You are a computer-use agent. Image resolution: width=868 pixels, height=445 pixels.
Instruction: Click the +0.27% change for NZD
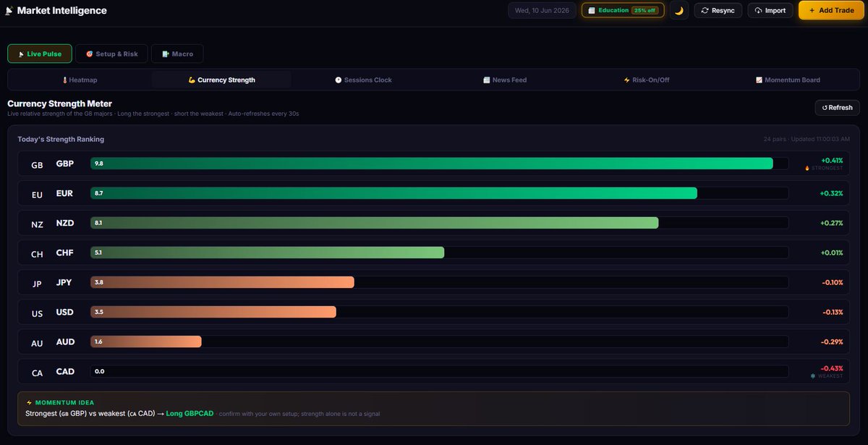point(832,223)
